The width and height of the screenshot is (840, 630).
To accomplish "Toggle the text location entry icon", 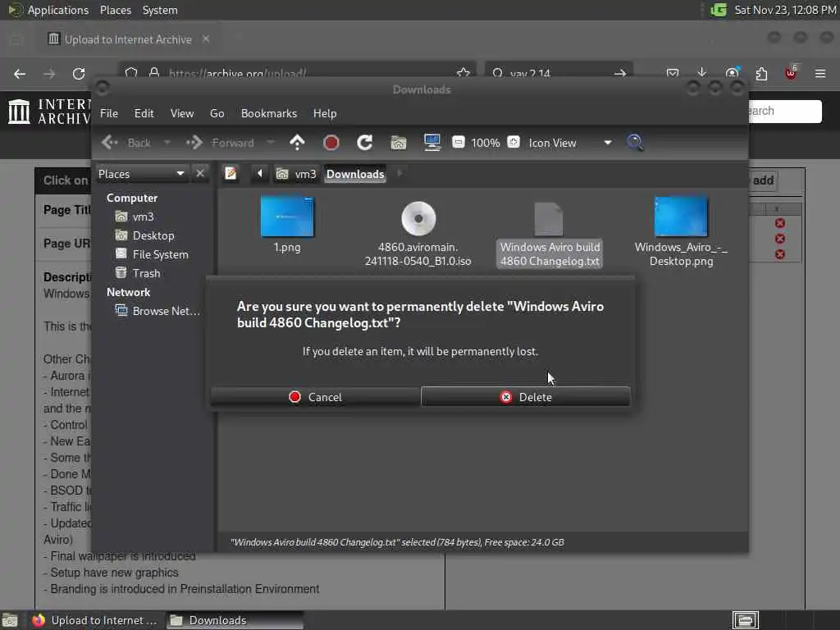I will click(x=231, y=174).
